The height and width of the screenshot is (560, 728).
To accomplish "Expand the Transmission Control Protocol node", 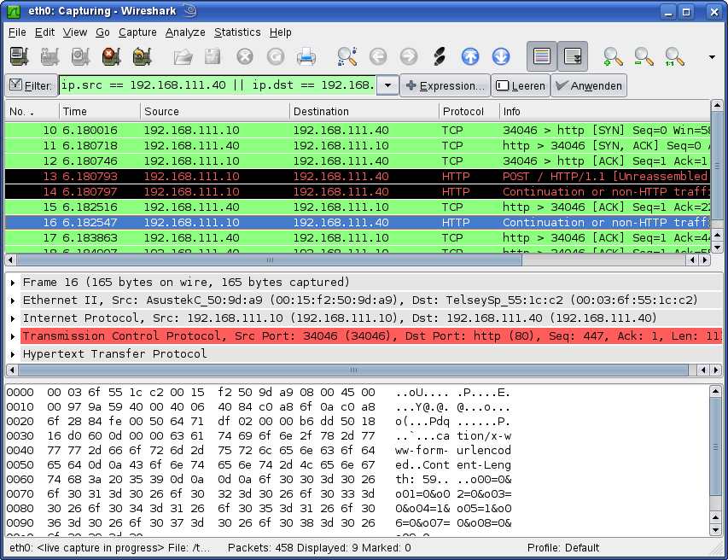I will [13, 336].
